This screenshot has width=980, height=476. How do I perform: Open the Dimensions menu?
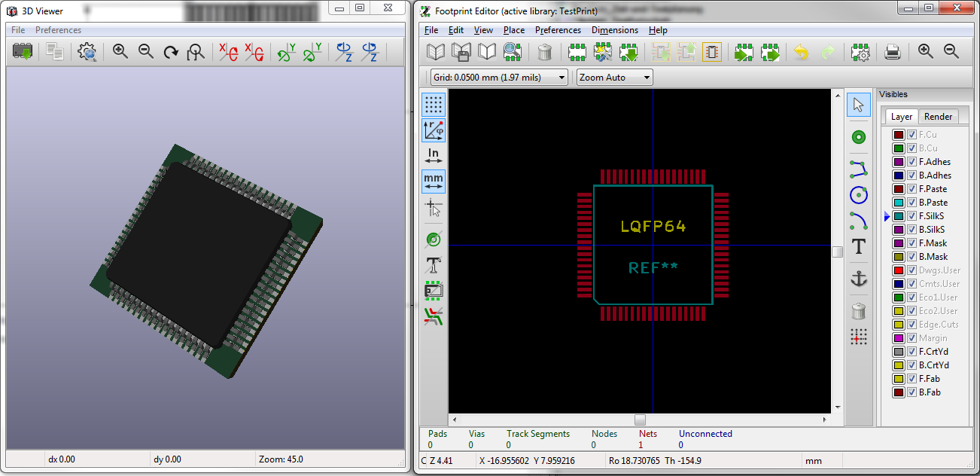(x=615, y=30)
